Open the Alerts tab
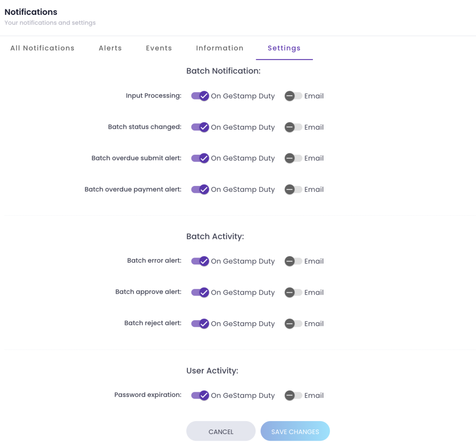Screen dimensions: 476x448 click(x=110, y=48)
